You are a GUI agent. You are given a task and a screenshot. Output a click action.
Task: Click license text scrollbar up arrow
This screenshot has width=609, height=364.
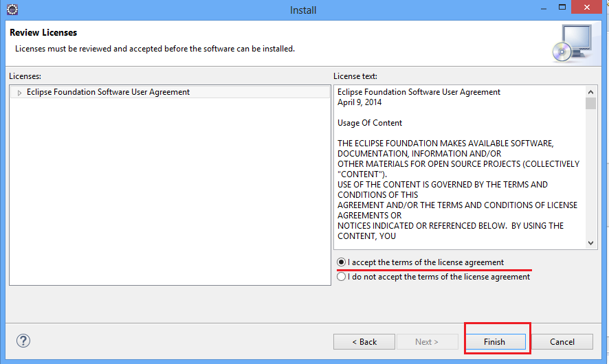pos(590,92)
